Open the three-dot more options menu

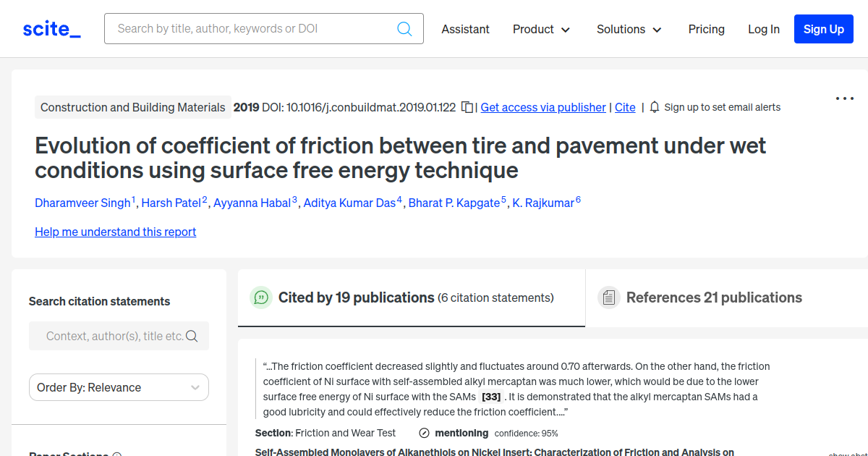(x=844, y=98)
